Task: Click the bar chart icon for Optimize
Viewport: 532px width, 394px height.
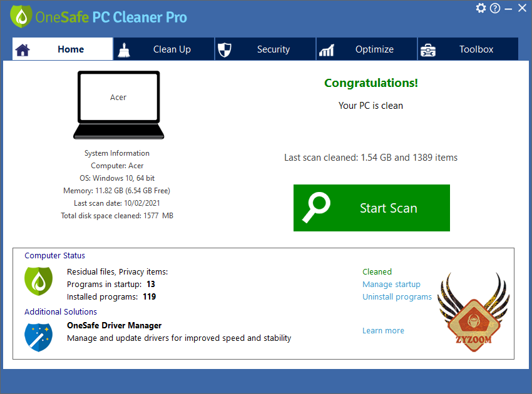Action: point(326,50)
